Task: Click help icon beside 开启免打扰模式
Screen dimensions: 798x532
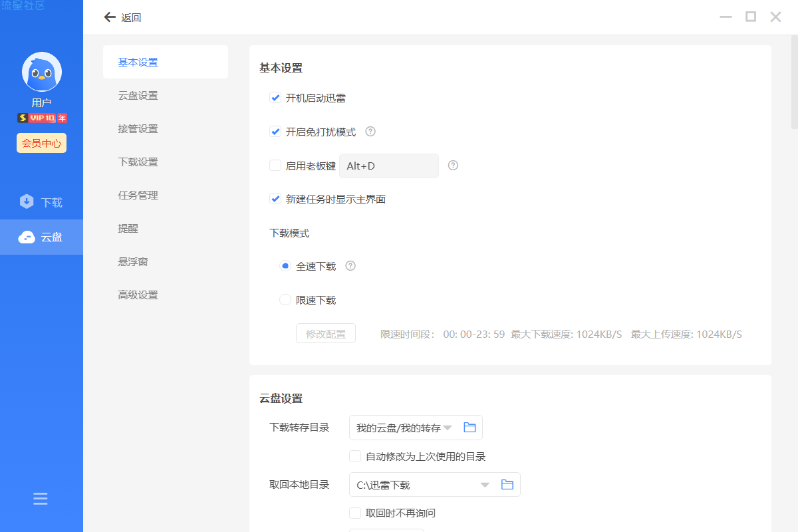Action: pos(371,132)
